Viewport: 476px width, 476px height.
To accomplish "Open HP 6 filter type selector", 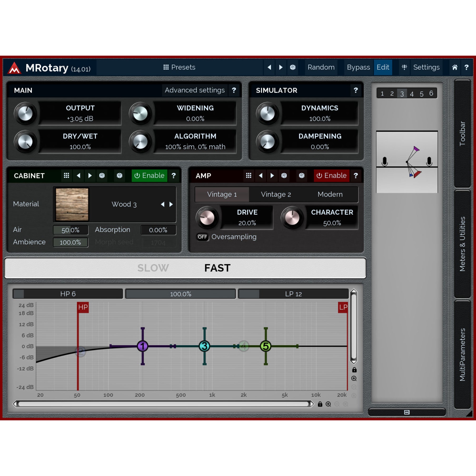I will (x=68, y=294).
